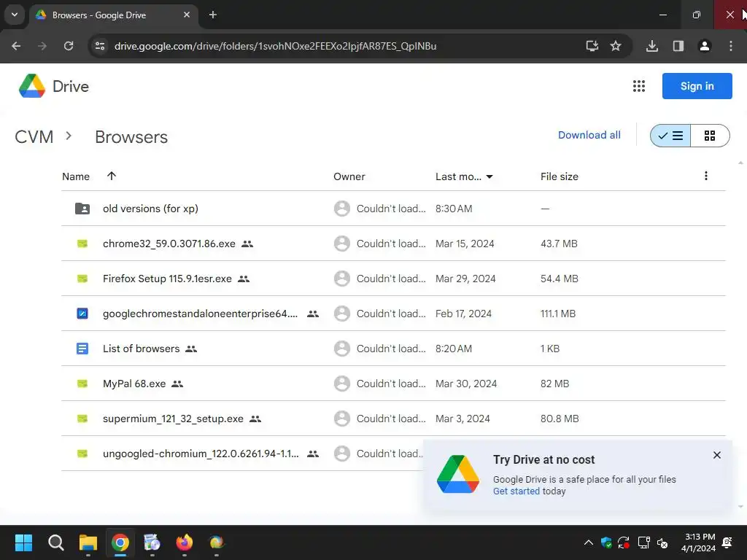
Task: Click the Name column header
Action: (76, 176)
